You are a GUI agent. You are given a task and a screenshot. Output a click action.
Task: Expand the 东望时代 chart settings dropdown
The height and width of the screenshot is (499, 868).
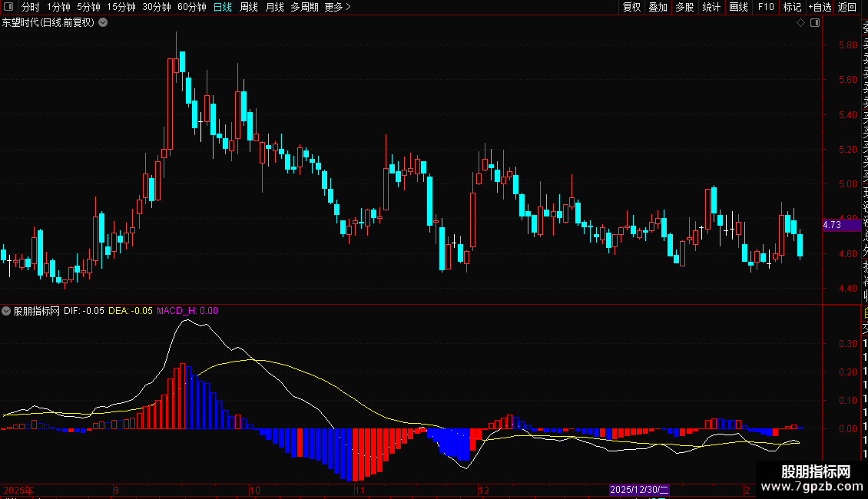click(x=103, y=23)
